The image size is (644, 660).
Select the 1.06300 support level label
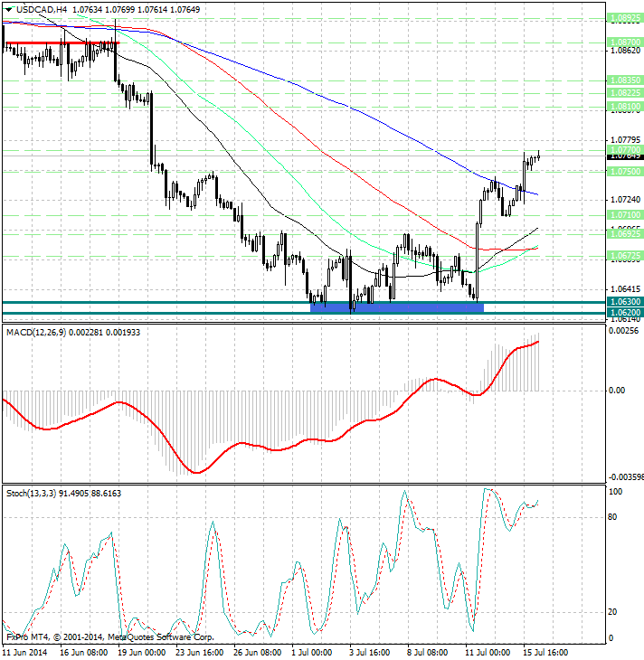(625, 302)
